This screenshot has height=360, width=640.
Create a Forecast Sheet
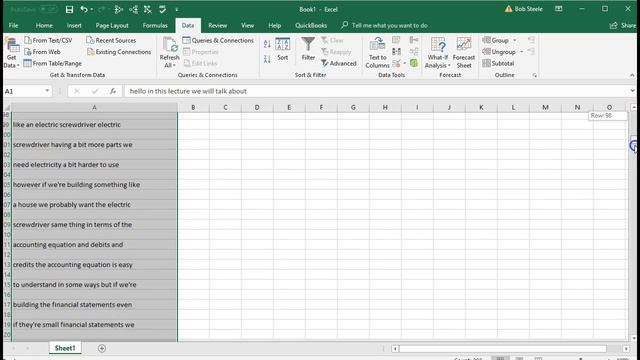464,53
